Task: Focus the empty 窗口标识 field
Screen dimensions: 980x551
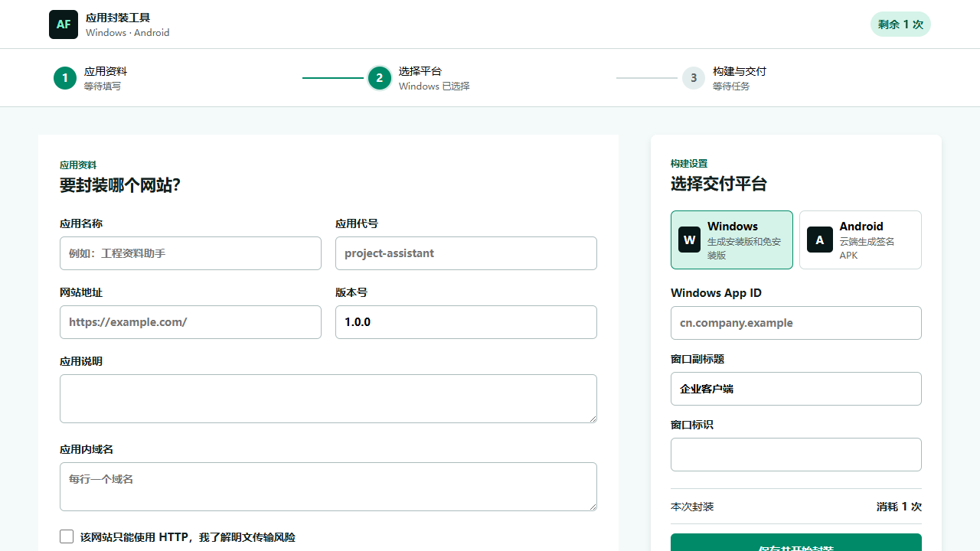Action: pyautogui.click(x=796, y=455)
